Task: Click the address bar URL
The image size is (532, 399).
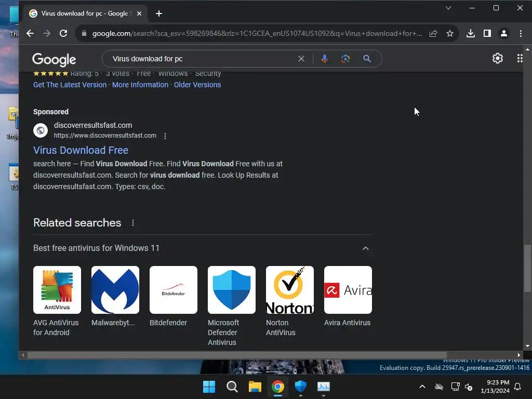Action: tap(257, 33)
